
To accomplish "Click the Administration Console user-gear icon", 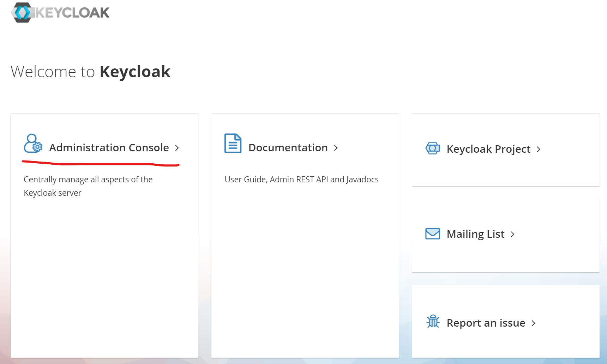I will click(32, 144).
